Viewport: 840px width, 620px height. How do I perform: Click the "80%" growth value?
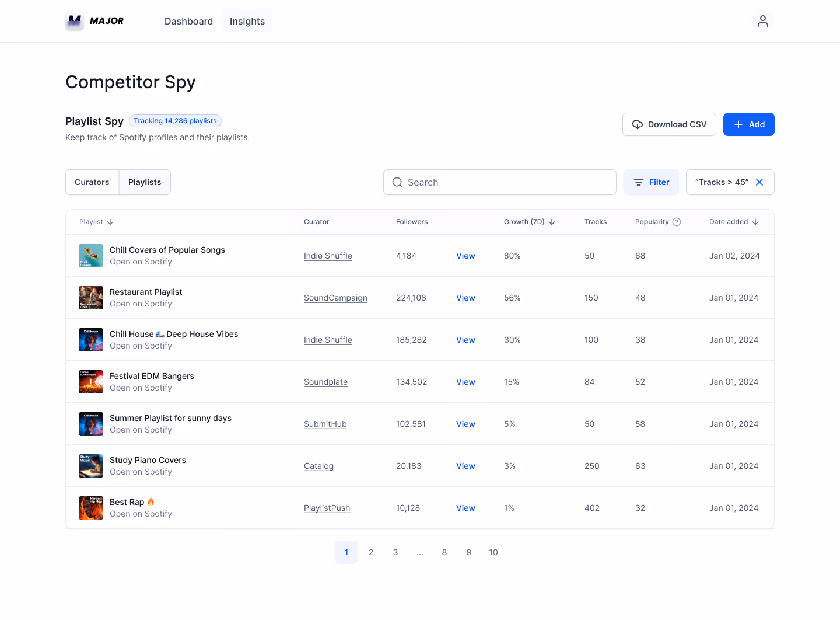click(512, 256)
